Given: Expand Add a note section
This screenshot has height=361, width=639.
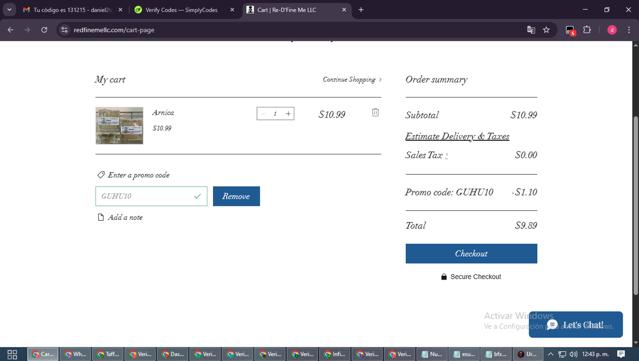Looking at the screenshot, I should (x=120, y=217).
